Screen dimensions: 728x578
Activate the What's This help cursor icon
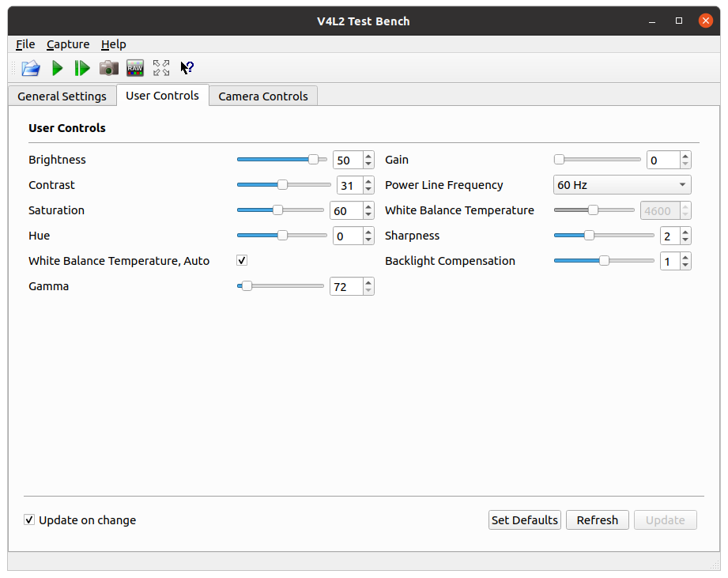(187, 68)
